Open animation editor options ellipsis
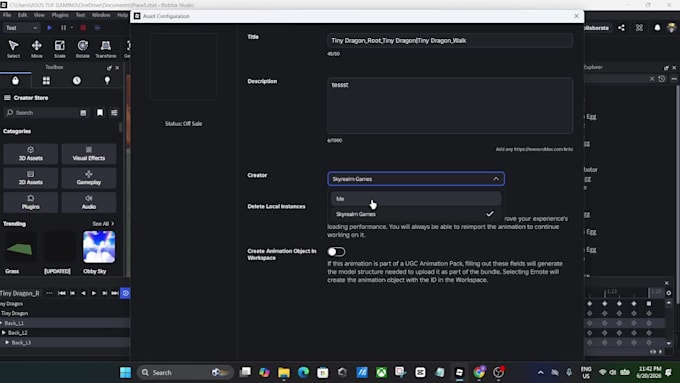The image size is (680, 383). pos(49,293)
